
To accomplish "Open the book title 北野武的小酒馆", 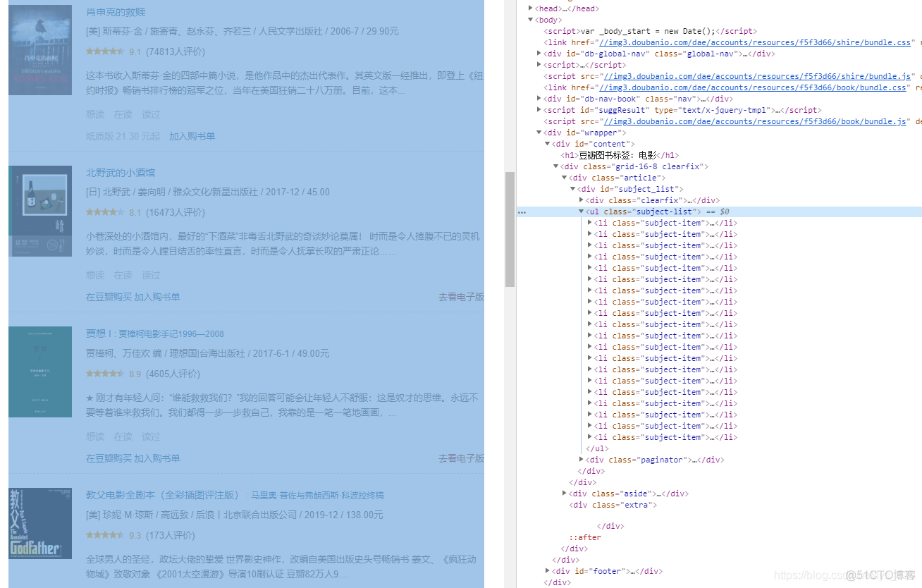I will (x=121, y=173).
